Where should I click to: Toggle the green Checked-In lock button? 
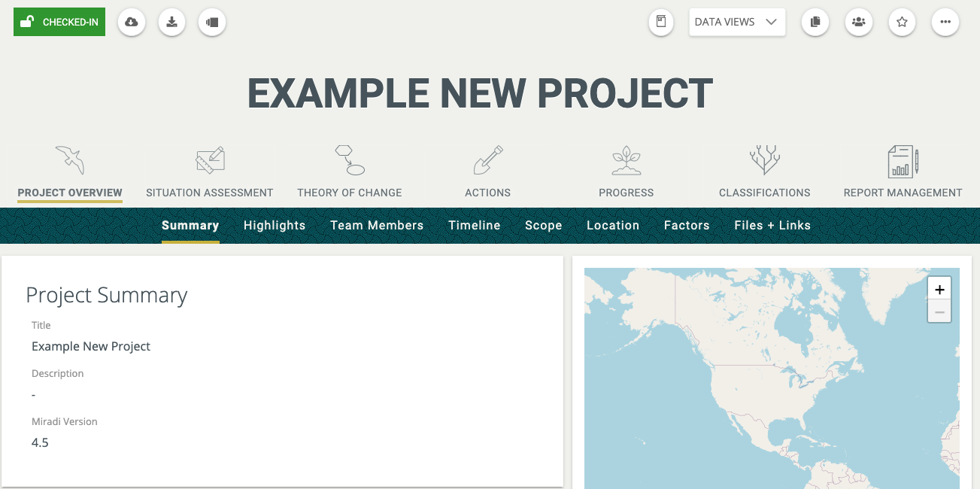coord(59,23)
